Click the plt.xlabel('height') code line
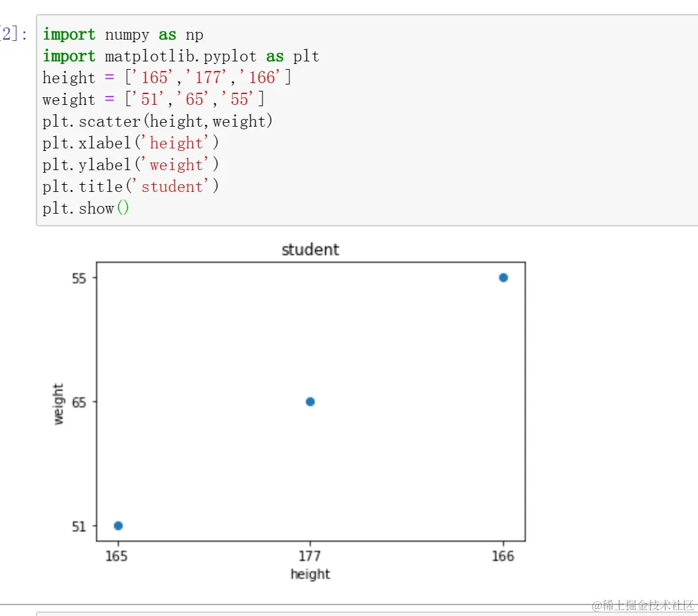698x616 pixels. (x=131, y=143)
